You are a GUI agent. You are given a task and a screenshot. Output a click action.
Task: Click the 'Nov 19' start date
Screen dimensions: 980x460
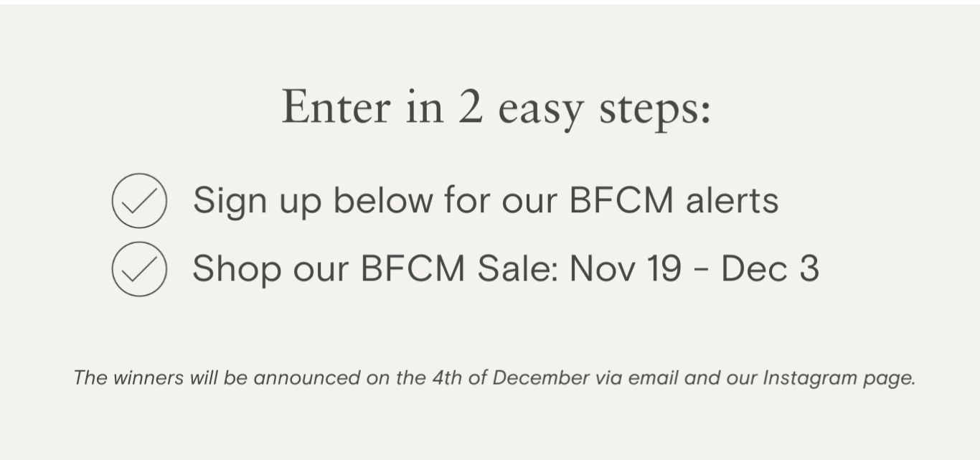pyautogui.click(x=625, y=269)
